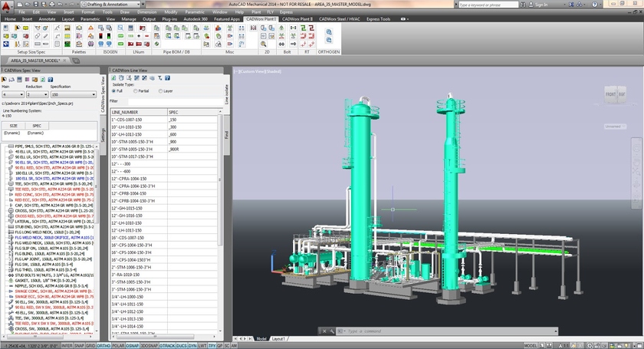The width and height of the screenshot is (644, 349).
Task: Select the Full isolate type radio button
Action: pos(113,91)
